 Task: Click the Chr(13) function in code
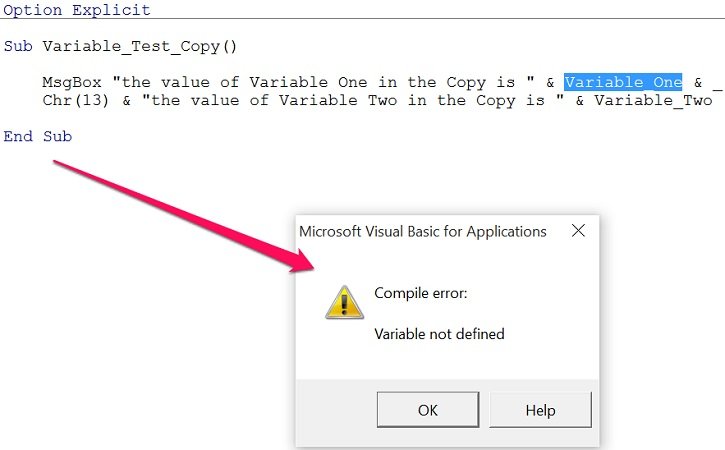tap(76, 100)
